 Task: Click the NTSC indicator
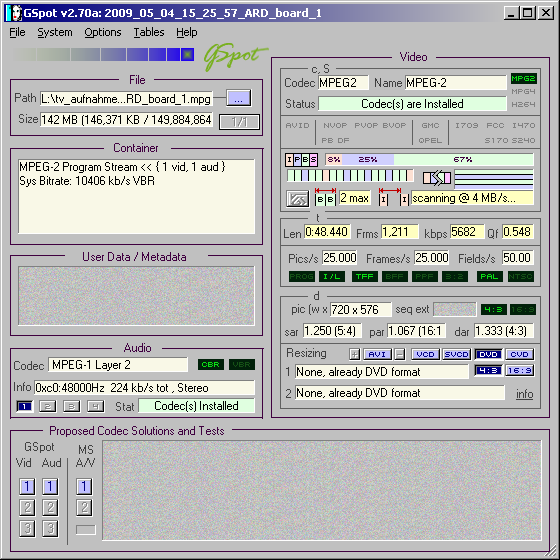[521, 276]
